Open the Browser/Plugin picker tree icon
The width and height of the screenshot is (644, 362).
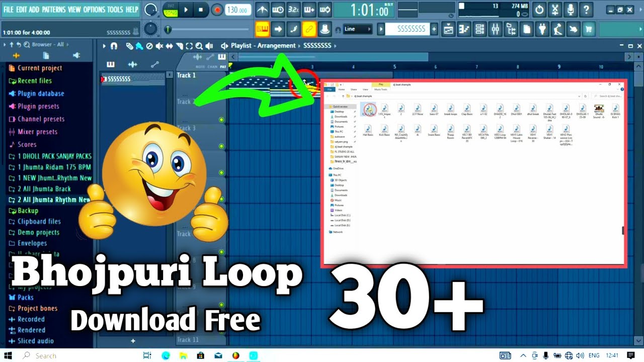[x=511, y=29]
